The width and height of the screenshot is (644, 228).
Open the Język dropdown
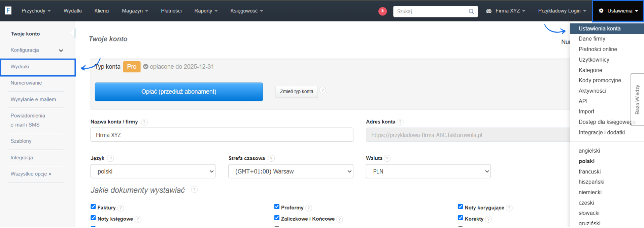pyautogui.click(x=153, y=171)
